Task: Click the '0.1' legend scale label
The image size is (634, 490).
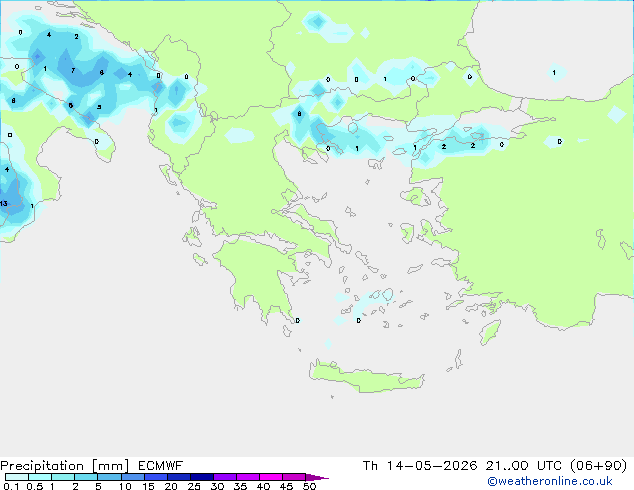Action: 11,486
